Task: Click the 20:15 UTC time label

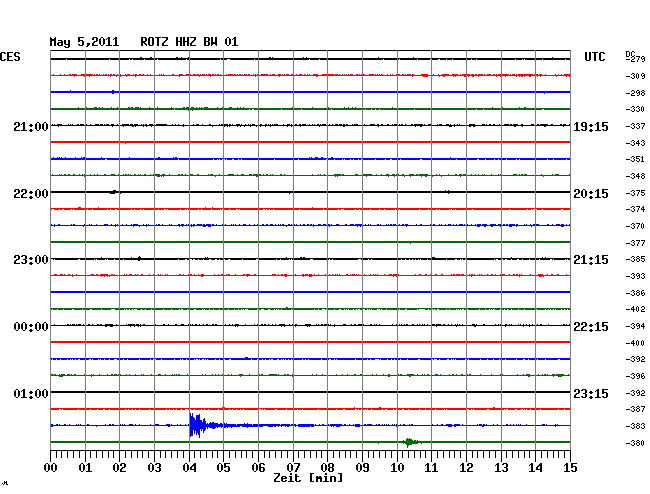Action: 591,194
